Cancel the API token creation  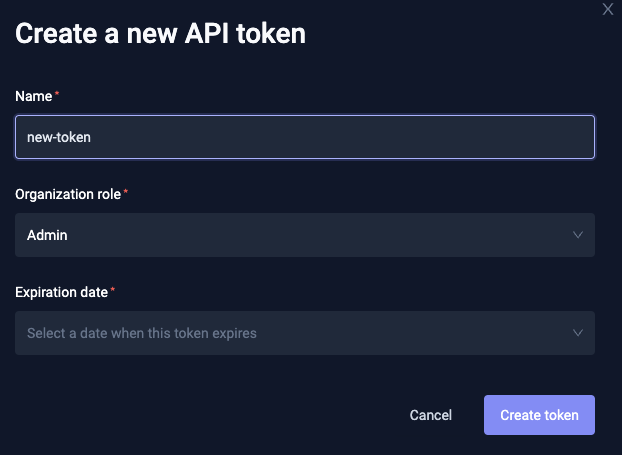[x=431, y=415]
